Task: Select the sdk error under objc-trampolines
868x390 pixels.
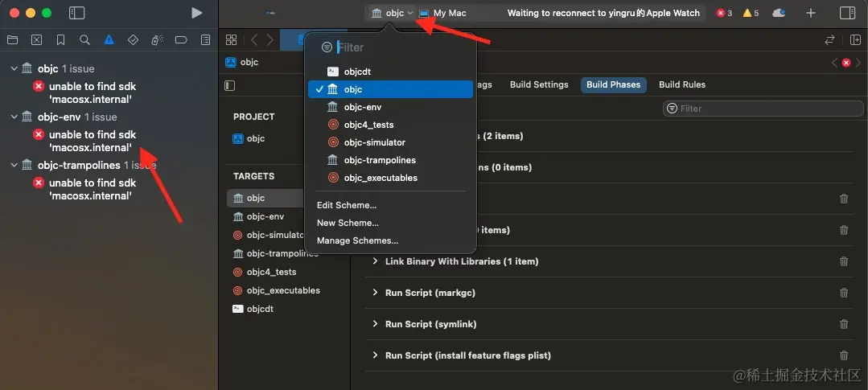Action: pyautogui.click(x=84, y=189)
